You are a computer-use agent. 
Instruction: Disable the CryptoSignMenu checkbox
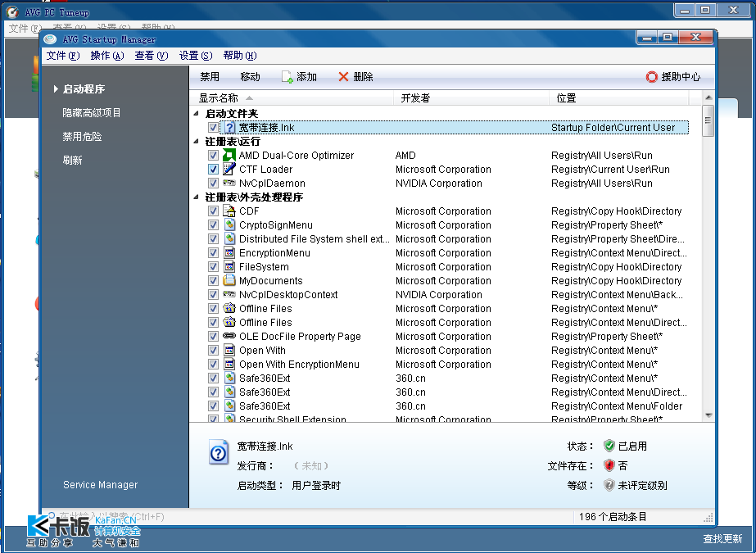[213, 225]
